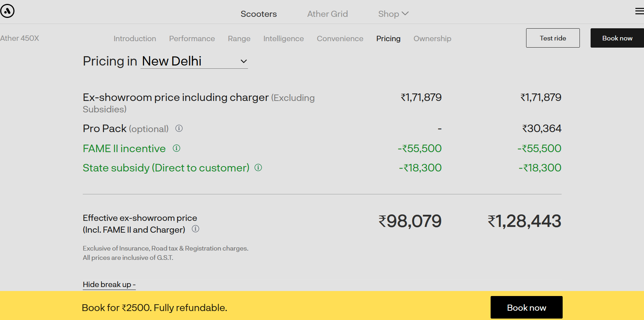View the Ownership section tab
This screenshot has height=320, width=644.
[432, 38]
